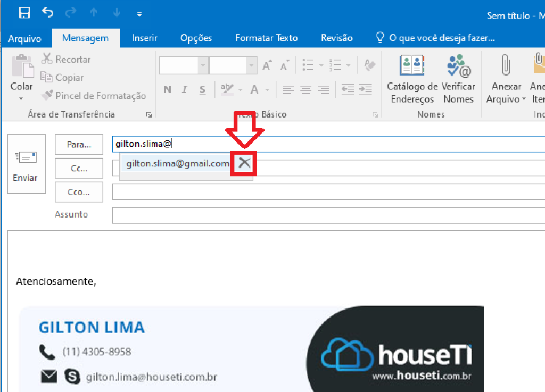545x392 pixels.
Task: Open the Catálogo de Endereços
Action: pos(412,79)
